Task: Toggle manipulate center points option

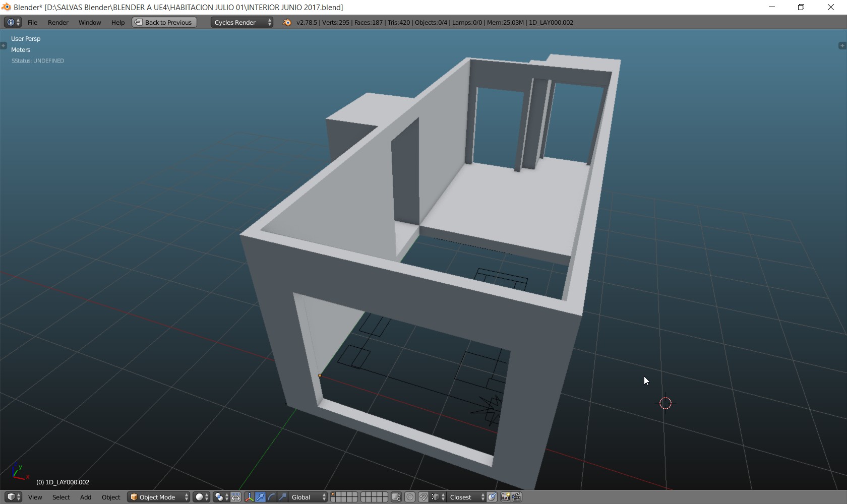Action: 235,497
